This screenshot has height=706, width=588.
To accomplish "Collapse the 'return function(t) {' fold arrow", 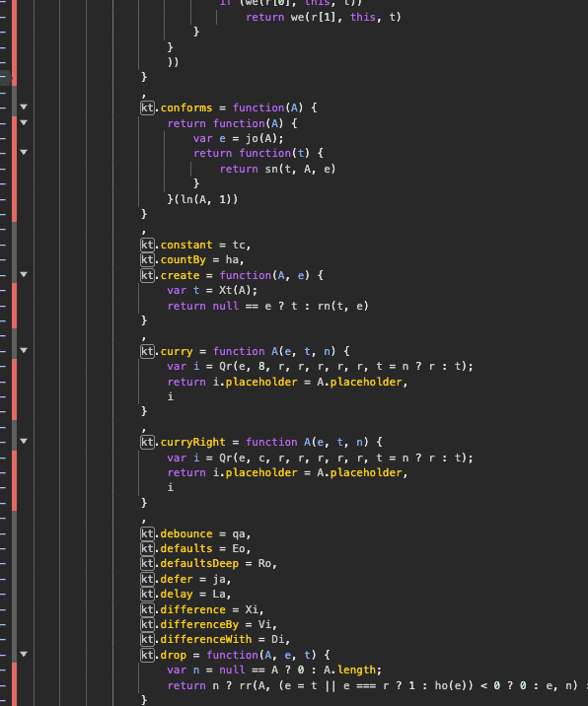I will point(24,153).
